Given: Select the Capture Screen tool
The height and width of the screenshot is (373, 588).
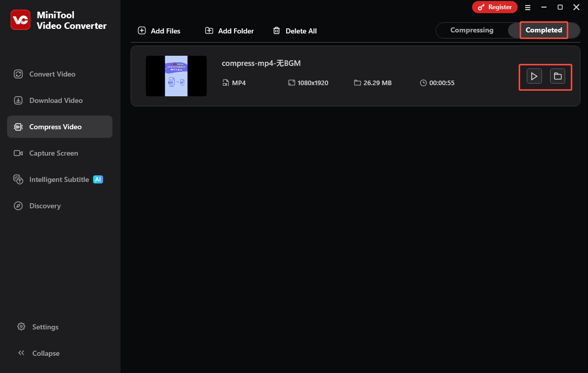Looking at the screenshot, I should point(53,153).
